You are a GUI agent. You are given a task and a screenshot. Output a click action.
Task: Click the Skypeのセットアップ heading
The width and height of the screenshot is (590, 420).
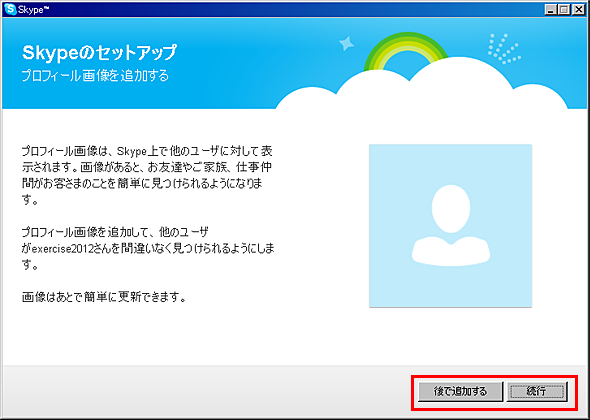99,53
